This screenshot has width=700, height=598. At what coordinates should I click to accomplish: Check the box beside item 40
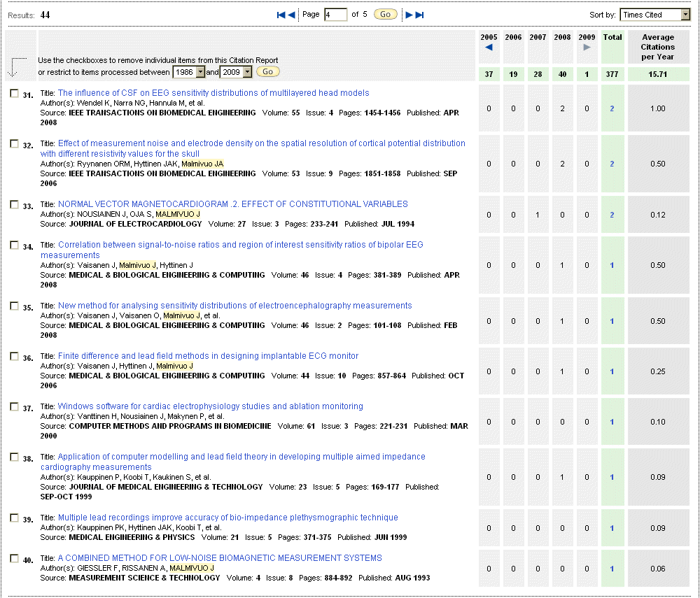tap(14, 558)
